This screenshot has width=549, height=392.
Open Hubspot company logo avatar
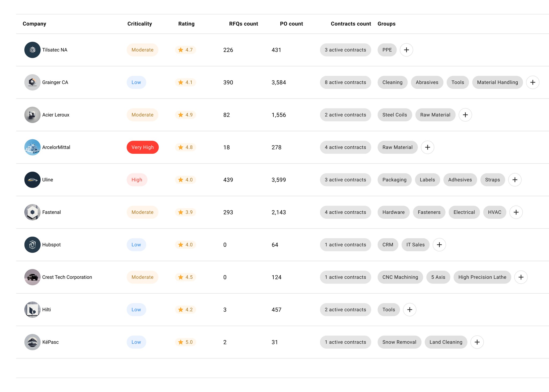click(32, 245)
